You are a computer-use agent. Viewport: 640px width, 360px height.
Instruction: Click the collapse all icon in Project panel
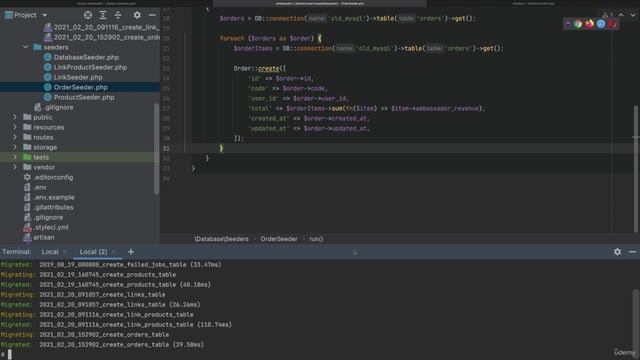[118, 15]
